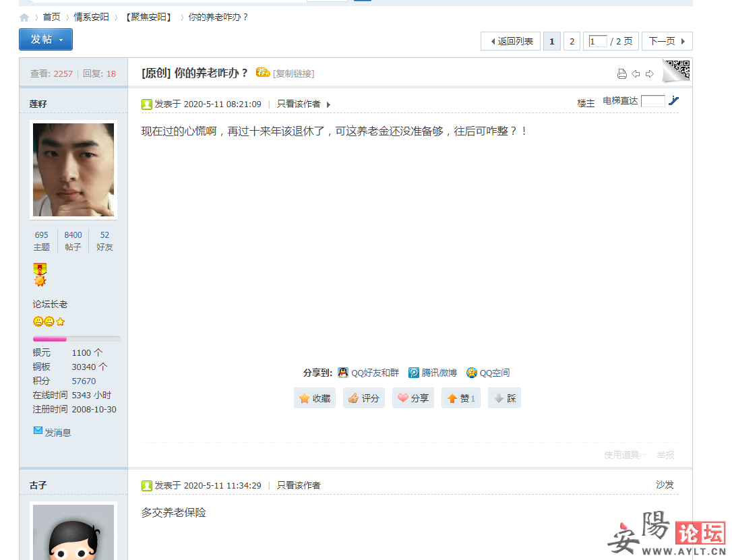The height and width of the screenshot is (560, 732).
Task: Click 古子's cartoon avatar
Action: (x=73, y=532)
